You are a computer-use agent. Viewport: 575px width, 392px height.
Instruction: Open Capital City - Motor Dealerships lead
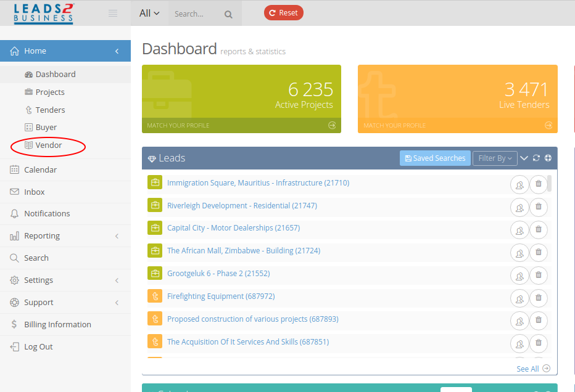(234, 228)
